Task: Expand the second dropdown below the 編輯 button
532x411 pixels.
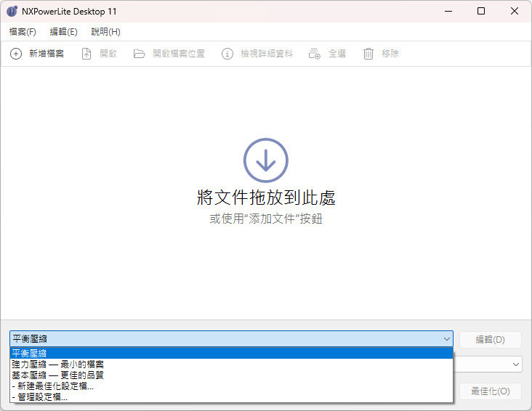Action: [515, 364]
